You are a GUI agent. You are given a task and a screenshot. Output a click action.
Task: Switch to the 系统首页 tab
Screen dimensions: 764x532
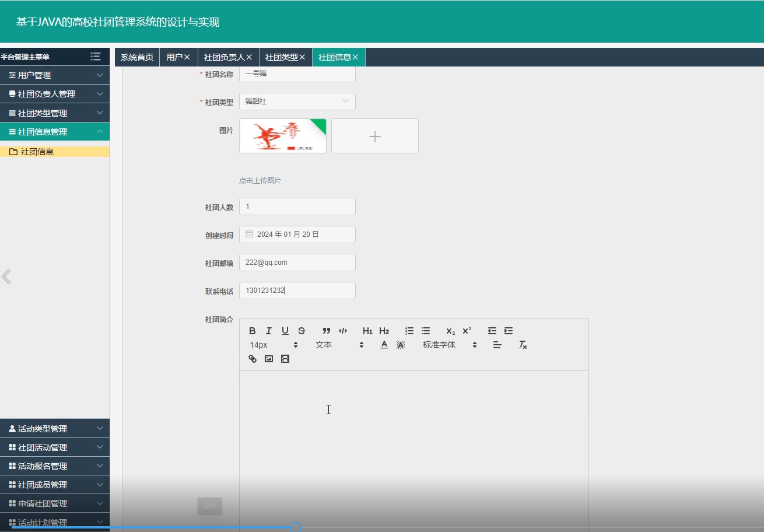[137, 57]
